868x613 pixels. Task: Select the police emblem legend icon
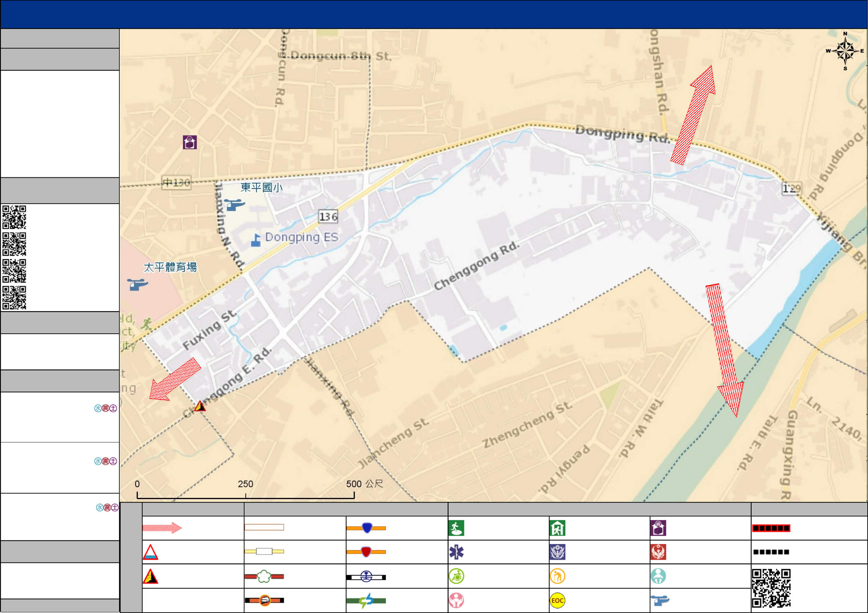point(558,552)
